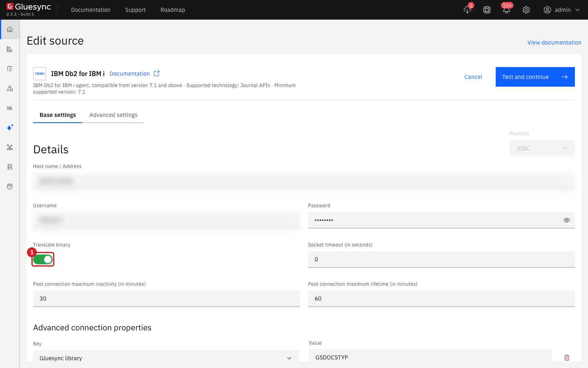Open the lifebuoy help icon

tap(487, 10)
